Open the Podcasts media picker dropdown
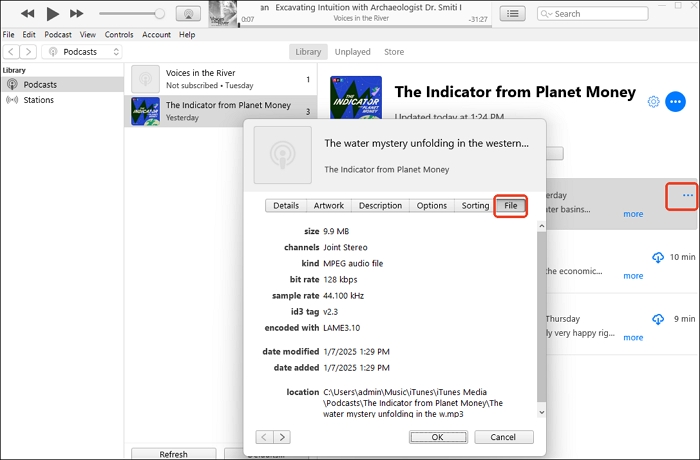700x460 pixels. [x=82, y=51]
